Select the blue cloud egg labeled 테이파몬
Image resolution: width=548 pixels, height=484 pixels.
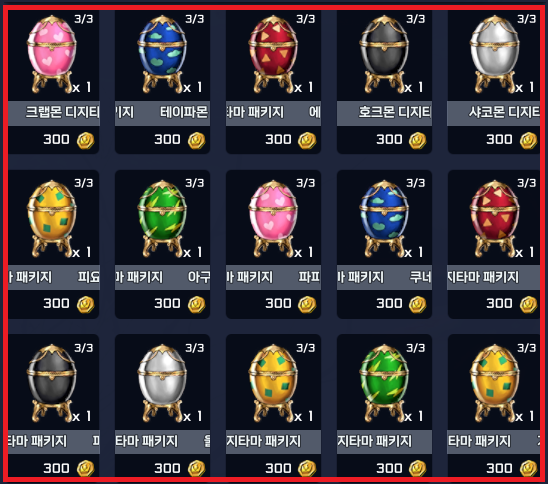[162, 54]
